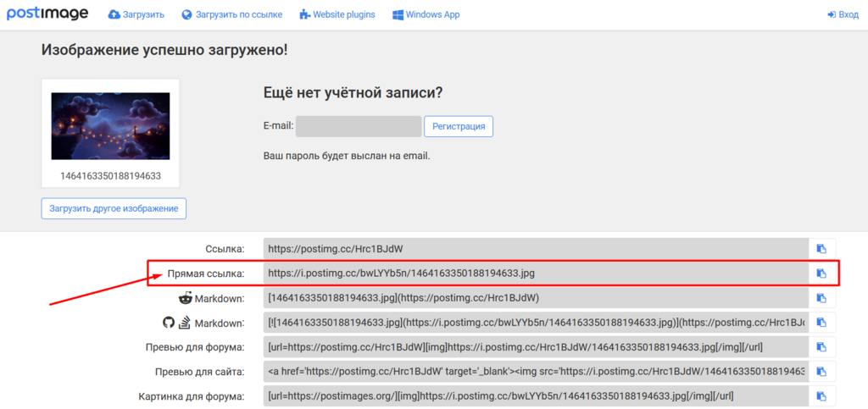Open the Загрузить upload page
Viewport: 868px width, 409px height.
137,15
